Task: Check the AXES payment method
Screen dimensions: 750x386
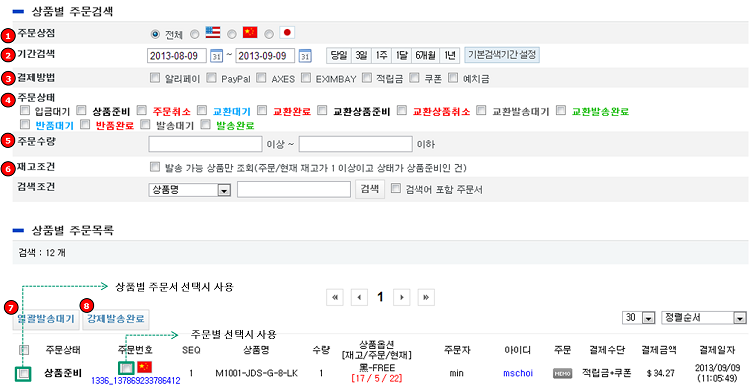Action: pos(261,77)
